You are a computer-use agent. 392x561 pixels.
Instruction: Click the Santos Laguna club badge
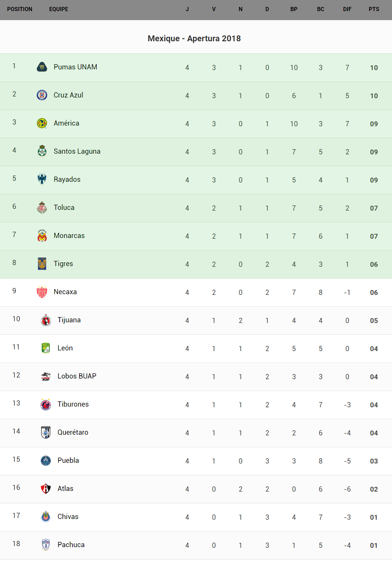(x=42, y=151)
